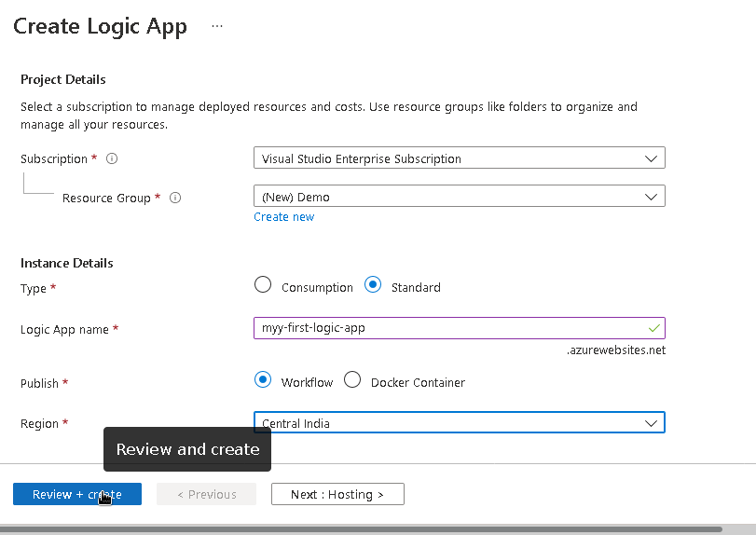Expand the Subscription dropdown

coord(459,158)
